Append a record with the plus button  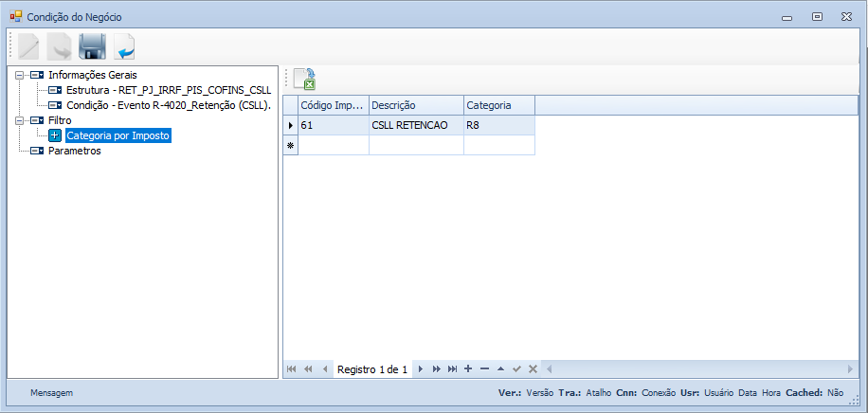(x=468, y=369)
